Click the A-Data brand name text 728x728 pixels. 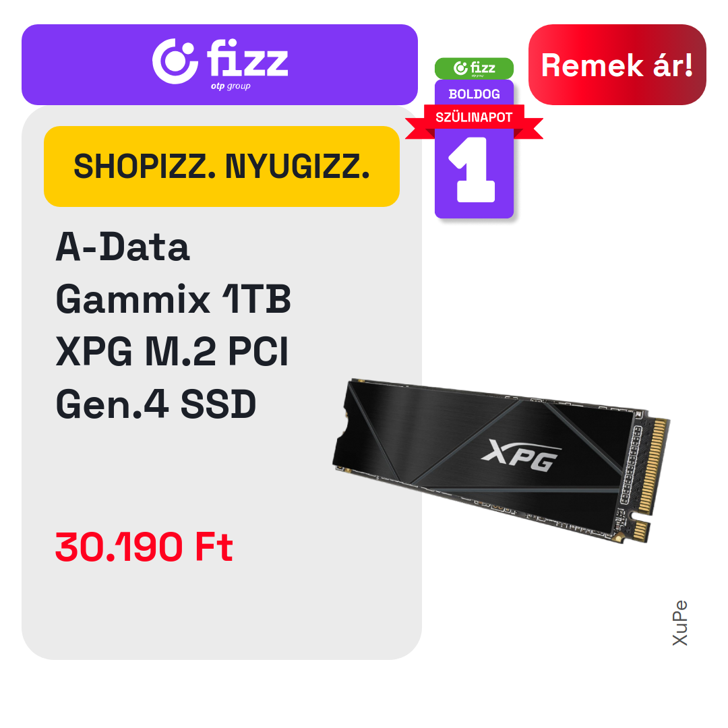pos(123,247)
